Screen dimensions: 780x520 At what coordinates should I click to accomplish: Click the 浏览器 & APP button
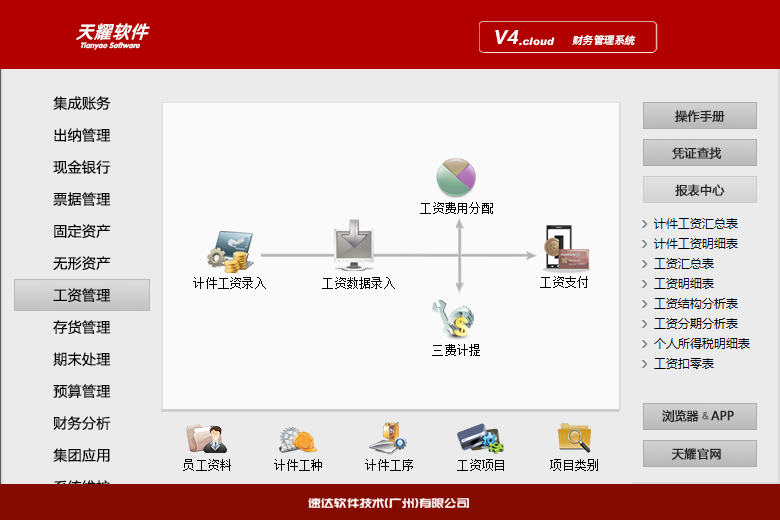pyautogui.click(x=699, y=416)
